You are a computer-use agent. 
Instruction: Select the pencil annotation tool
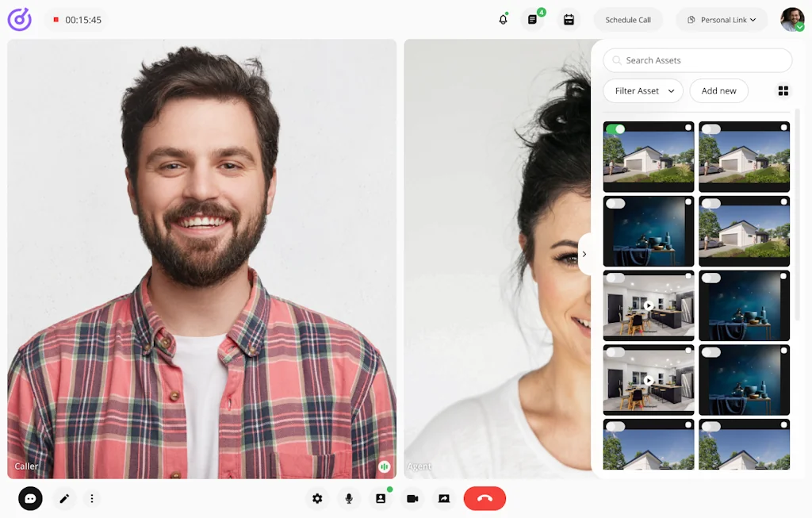64,498
